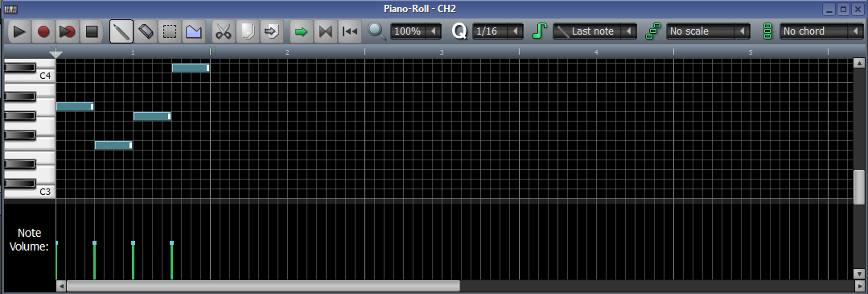Choose the dashed rectangle Select tool
Image resolution: width=868 pixels, height=294 pixels.
tap(170, 31)
